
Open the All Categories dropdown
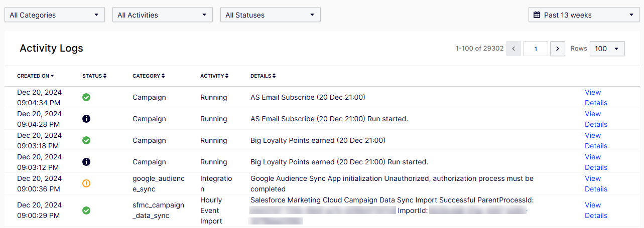tap(54, 15)
